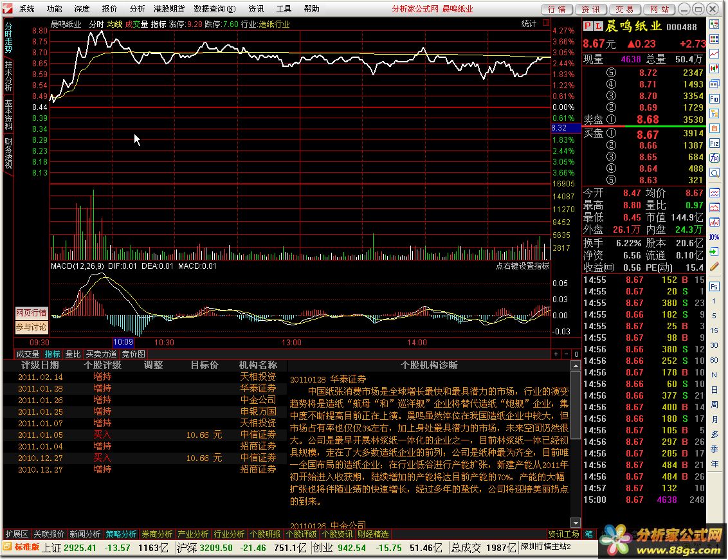Click the 10:09 time marker on the time axis

(x=123, y=343)
